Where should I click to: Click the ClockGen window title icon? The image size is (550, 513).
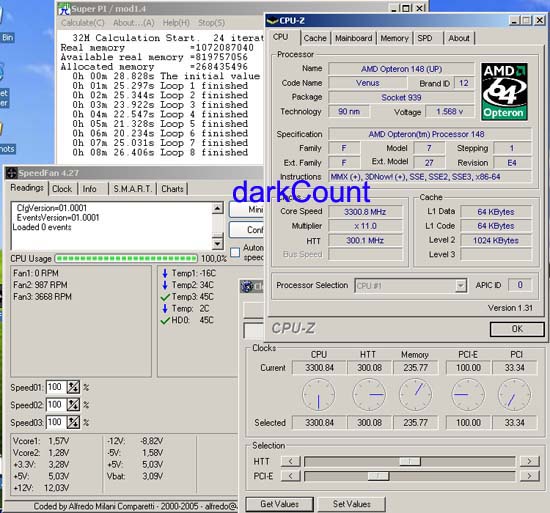[247, 286]
